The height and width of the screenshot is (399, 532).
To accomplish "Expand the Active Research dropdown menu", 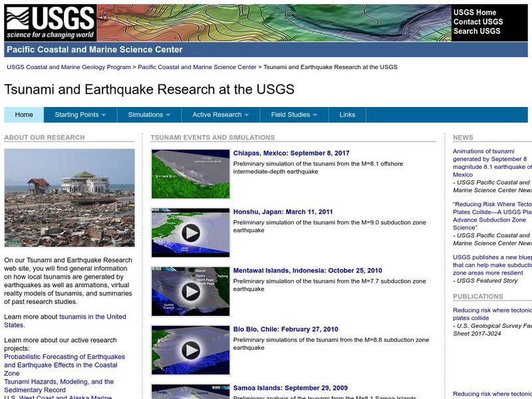I will click(221, 114).
